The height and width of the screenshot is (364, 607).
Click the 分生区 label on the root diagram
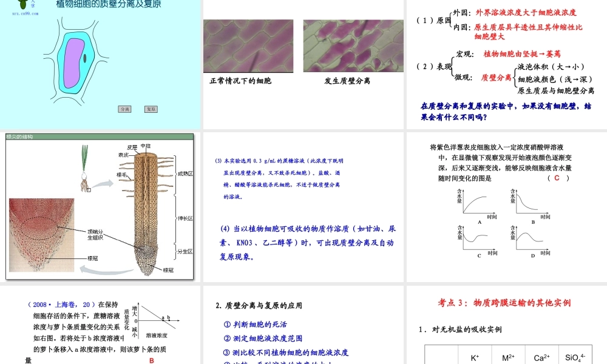point(185,251)
